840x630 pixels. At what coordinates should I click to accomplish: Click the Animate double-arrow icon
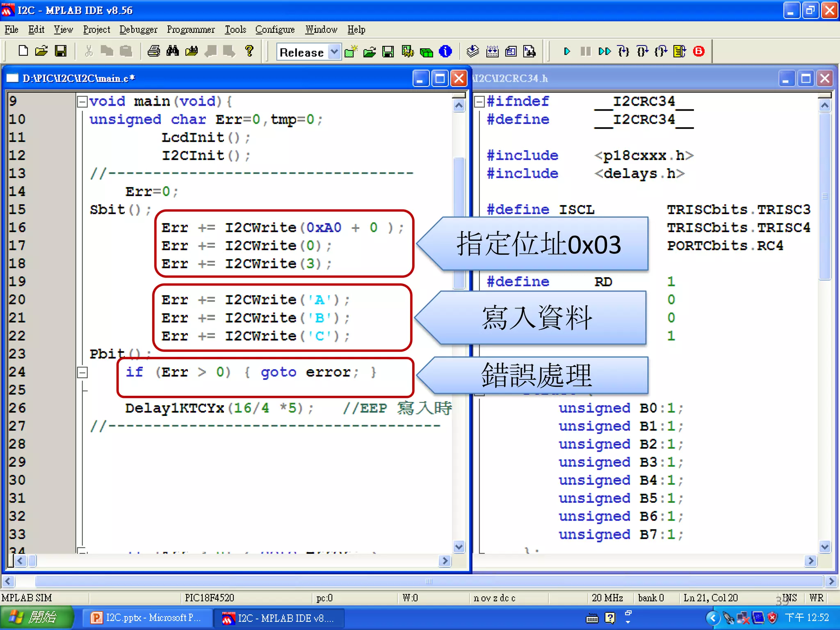pos(605,51)
